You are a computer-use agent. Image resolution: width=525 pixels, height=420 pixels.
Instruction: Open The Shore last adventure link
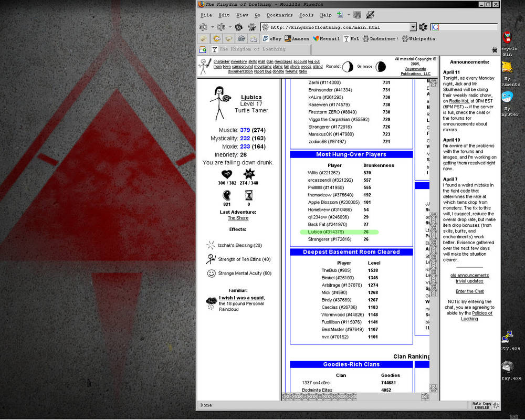click(x=238, y=218)
